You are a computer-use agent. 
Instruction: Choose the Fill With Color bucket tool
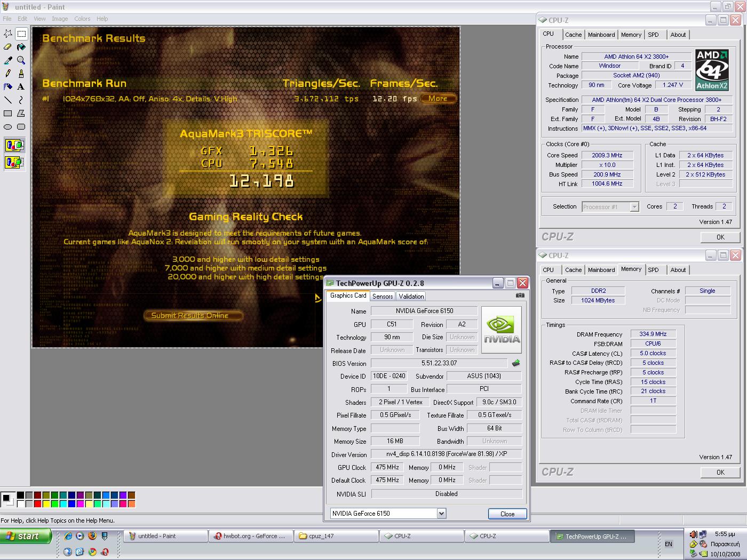(21, 47)
